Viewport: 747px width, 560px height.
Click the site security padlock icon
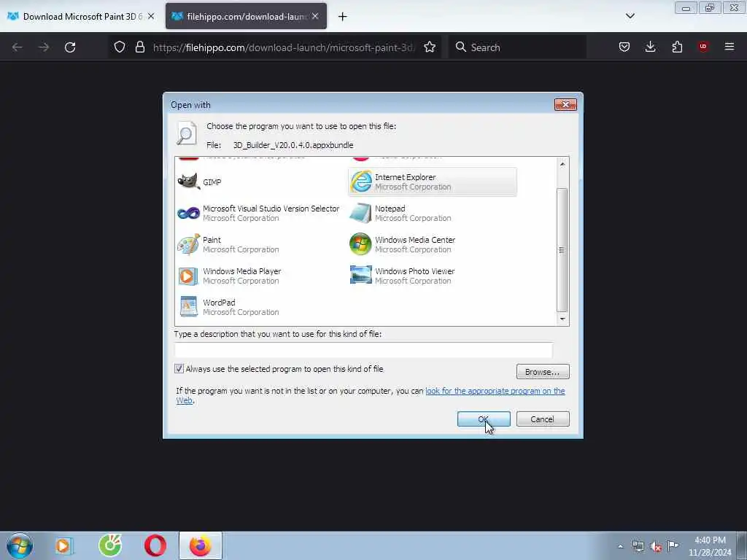click(139, 47)
